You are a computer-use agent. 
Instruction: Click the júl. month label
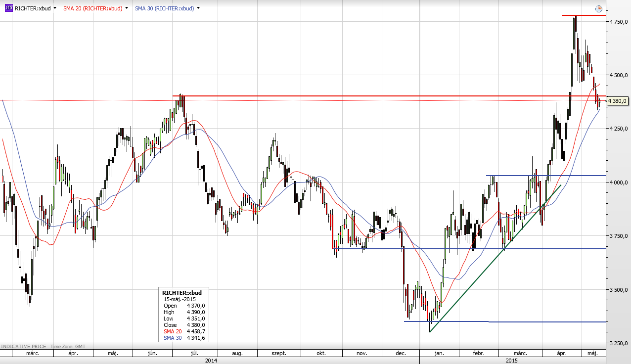[x=195, y=354]
